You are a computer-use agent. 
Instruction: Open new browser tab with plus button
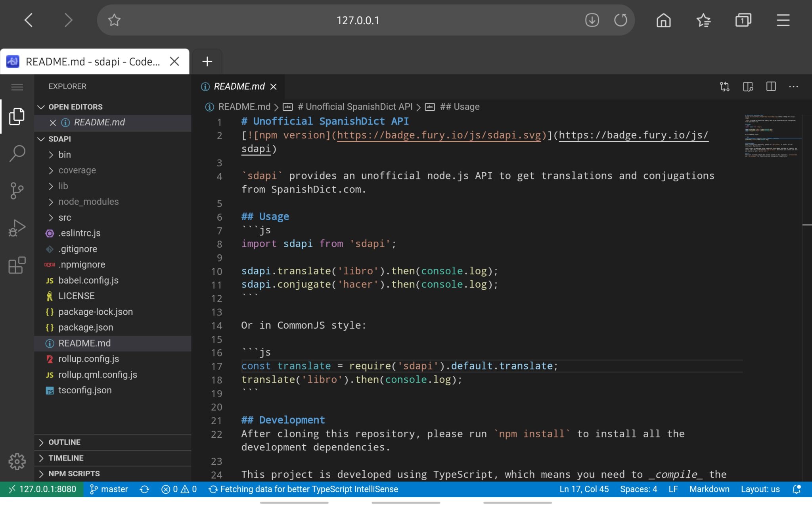[x=207, y=62]
